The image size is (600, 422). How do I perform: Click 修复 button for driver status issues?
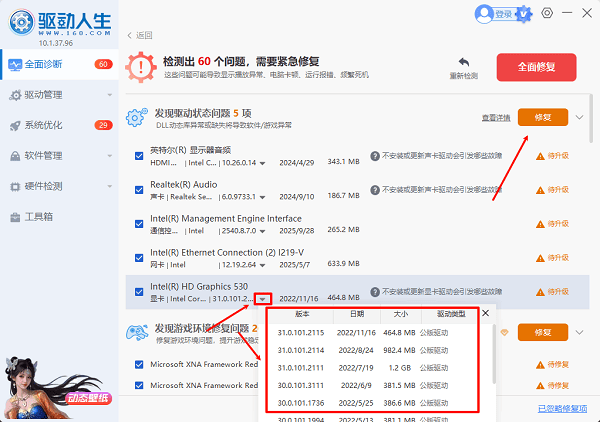tap(543, 117)
